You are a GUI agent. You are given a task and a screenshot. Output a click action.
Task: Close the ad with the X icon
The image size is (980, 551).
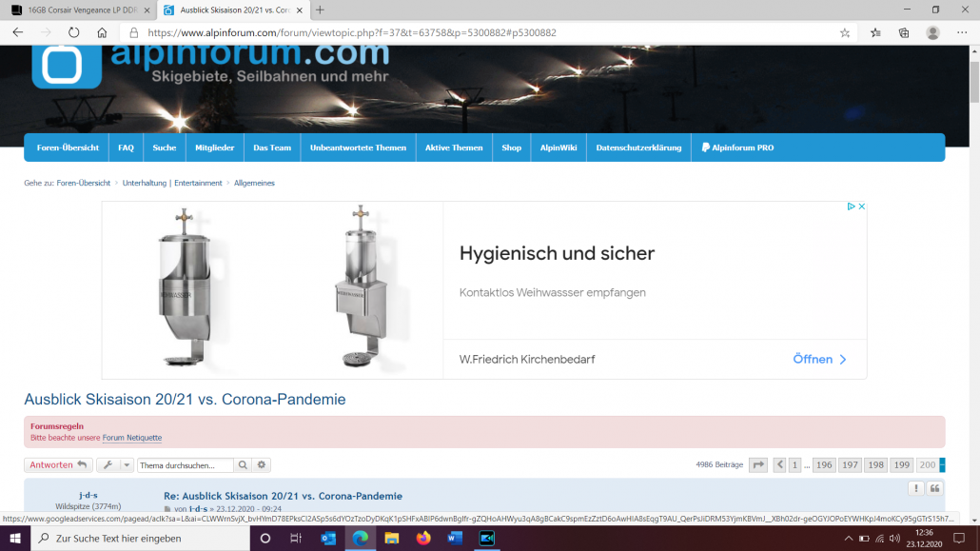click(861, 207)
